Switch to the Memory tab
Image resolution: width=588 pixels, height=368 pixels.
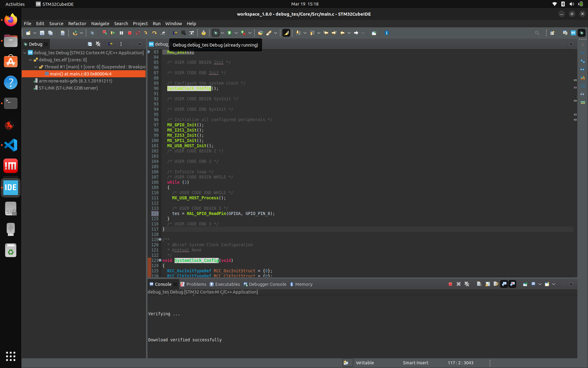click(301, 284)
